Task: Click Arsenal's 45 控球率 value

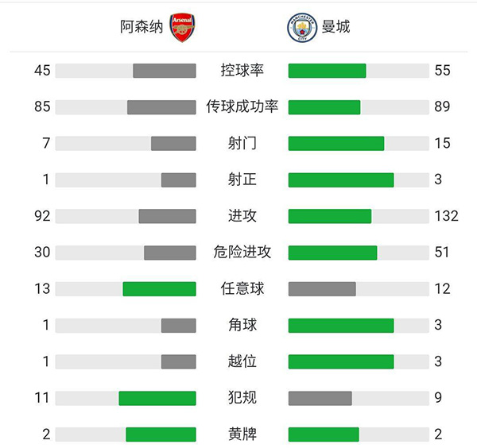Action: (x=42, y=71)
